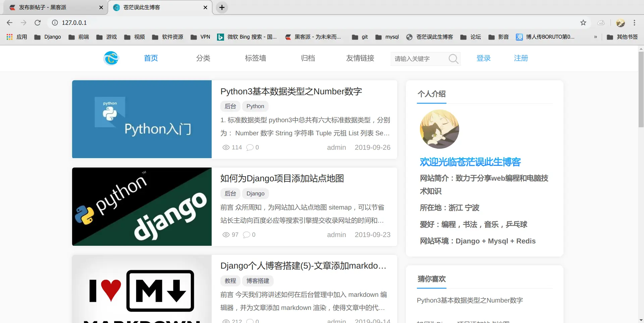Close the 发布新帖子 - 黑客派 tab
Screen dimensions: 644x323
tap(101, 7)
